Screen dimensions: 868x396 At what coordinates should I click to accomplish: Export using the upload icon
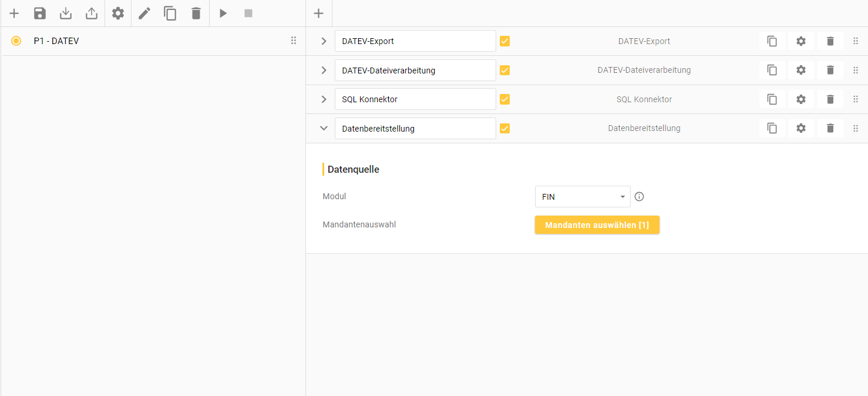tap(91, 13)
